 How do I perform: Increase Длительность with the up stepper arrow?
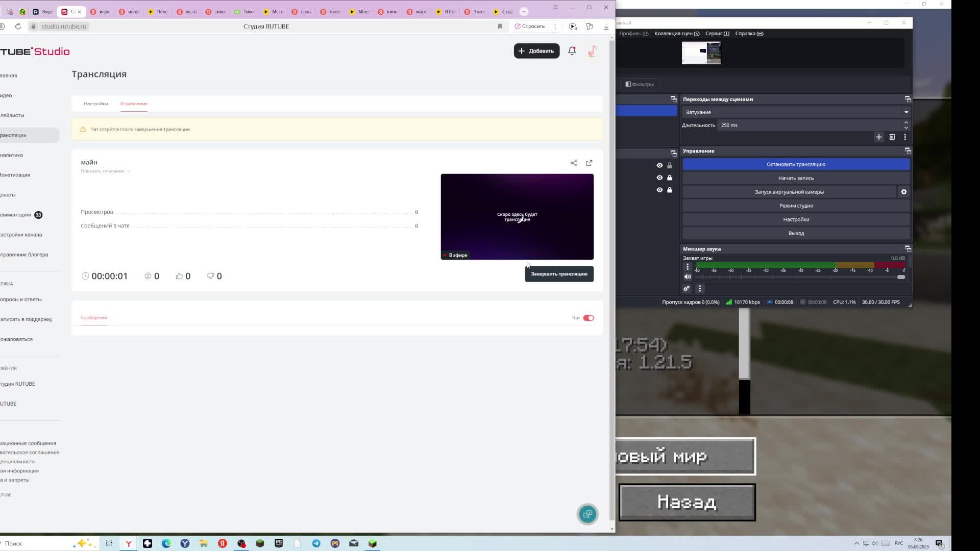(905, 122)
